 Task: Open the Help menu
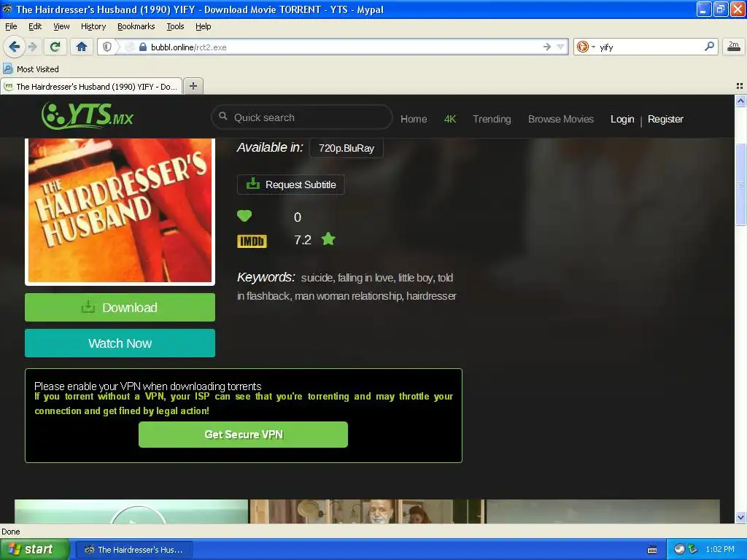[204, 26]
